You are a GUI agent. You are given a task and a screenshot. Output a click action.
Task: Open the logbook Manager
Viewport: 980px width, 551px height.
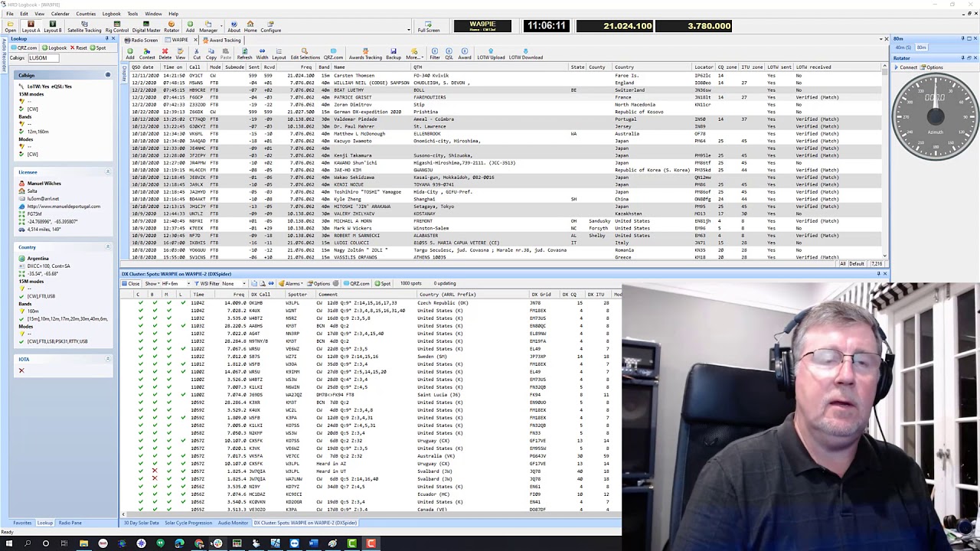(208, 27)
